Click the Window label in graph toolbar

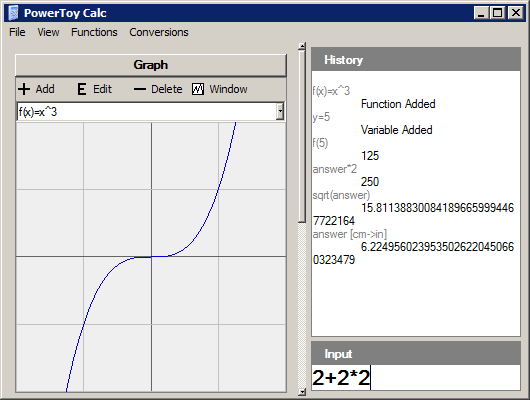point(228,89)
